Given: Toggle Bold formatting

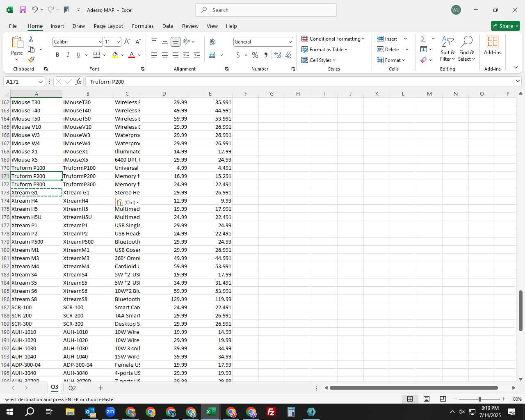Looking at the screenshot, I should 57,55.
